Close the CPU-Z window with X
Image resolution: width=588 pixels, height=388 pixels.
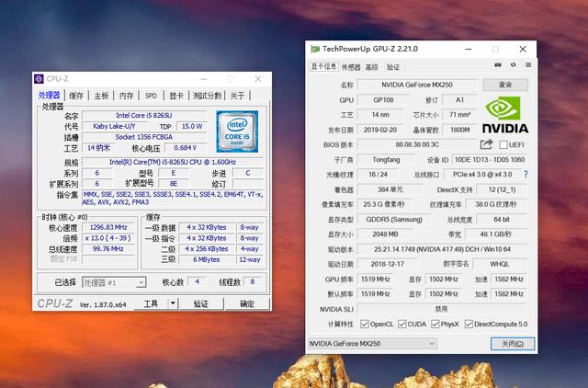click(x=258, y=79)
